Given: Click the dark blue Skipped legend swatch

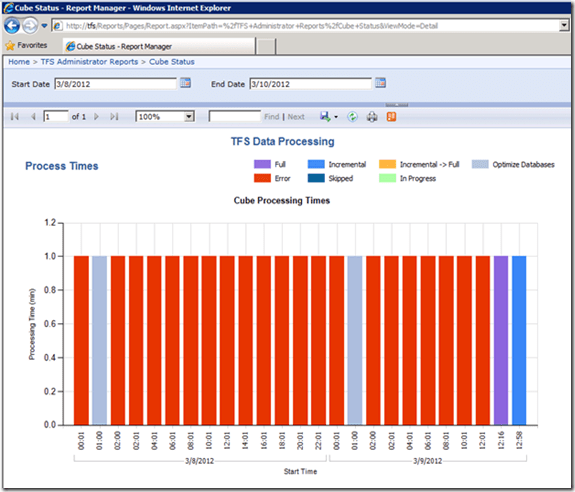Looking at the screenshot, I should [x=316, y=178].
